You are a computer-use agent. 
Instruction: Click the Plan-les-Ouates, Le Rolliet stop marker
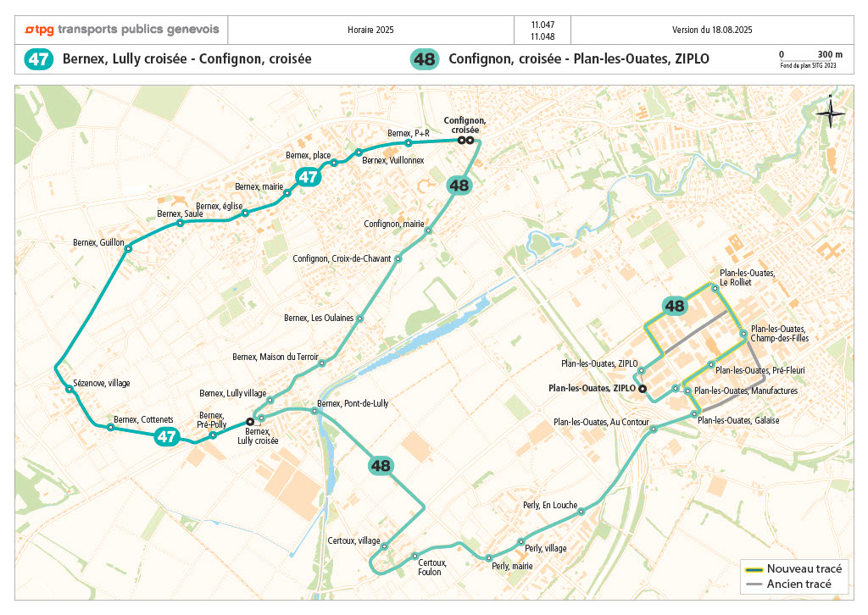(x=715, y=288)
